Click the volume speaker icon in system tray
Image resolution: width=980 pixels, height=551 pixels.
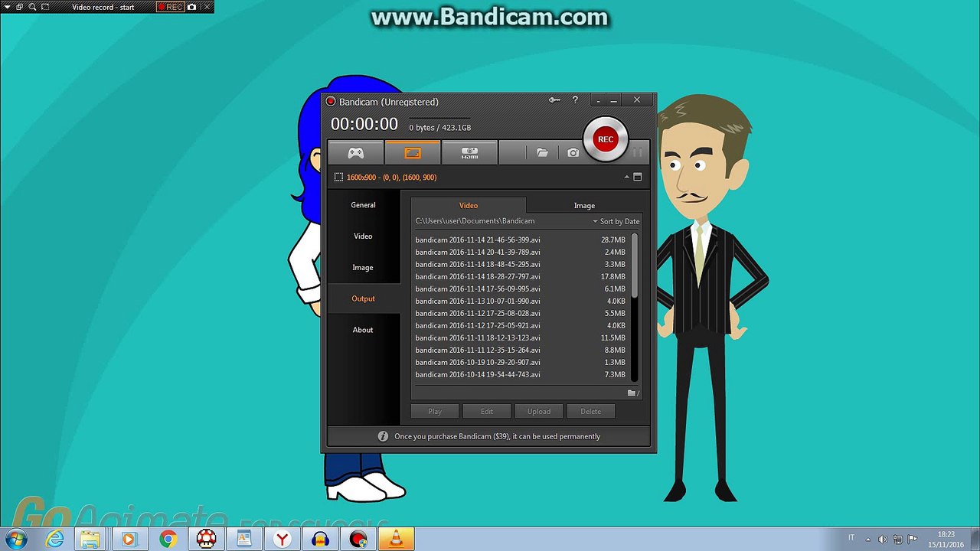(x=883, y=539)
